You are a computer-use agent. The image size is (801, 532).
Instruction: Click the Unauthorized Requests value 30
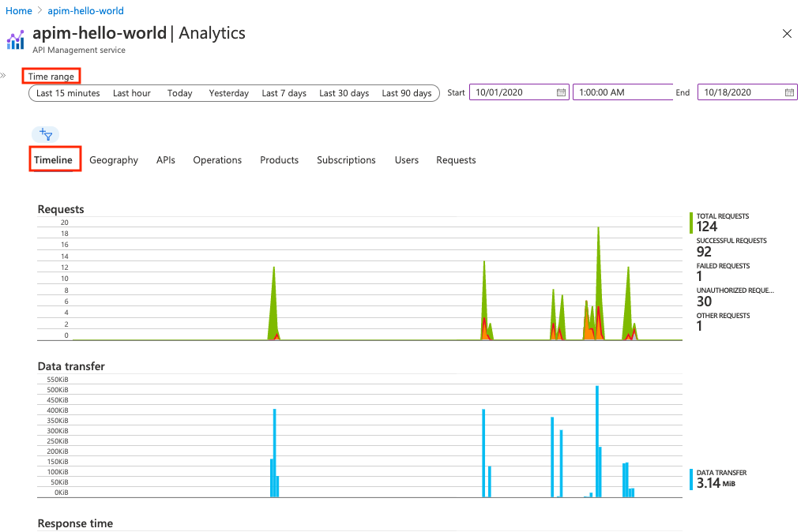(704, 302)
